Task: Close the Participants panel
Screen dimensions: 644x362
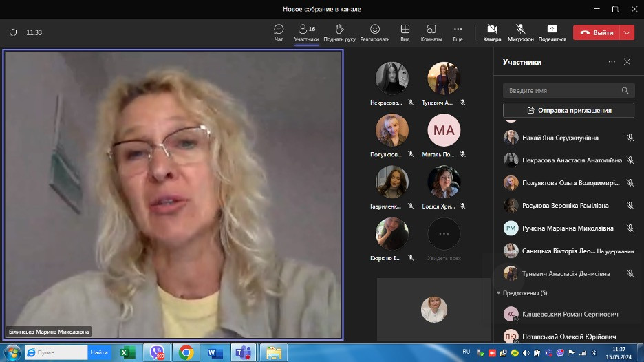Action: (627, 62)
